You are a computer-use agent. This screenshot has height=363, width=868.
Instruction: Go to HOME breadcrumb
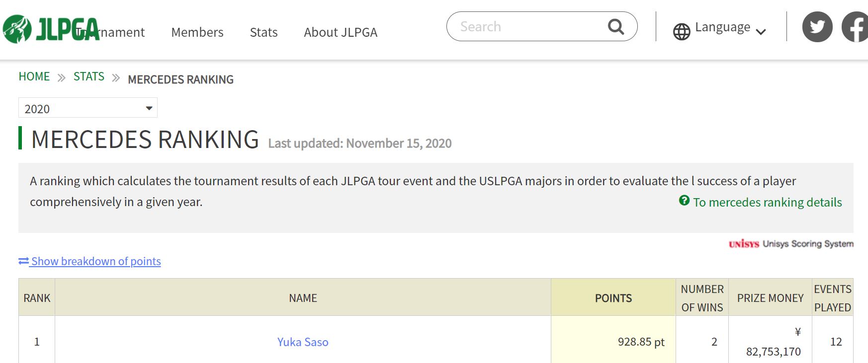point(34,76)
